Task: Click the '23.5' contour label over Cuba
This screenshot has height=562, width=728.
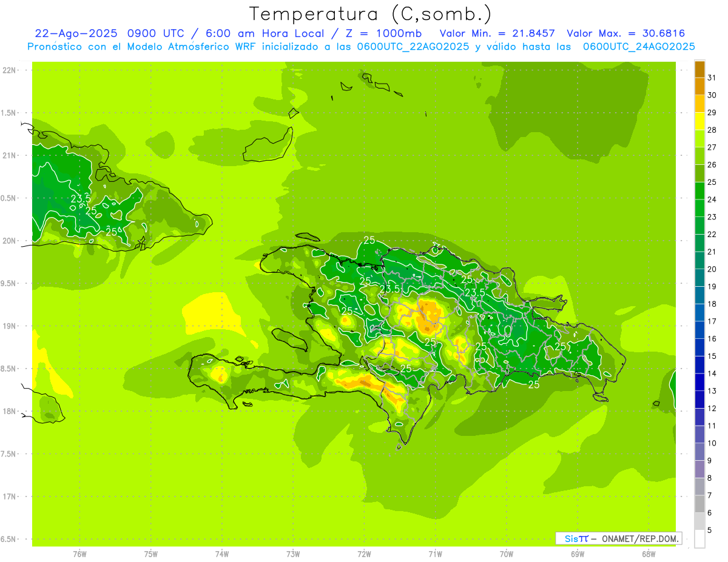Action: click(81, 198)
